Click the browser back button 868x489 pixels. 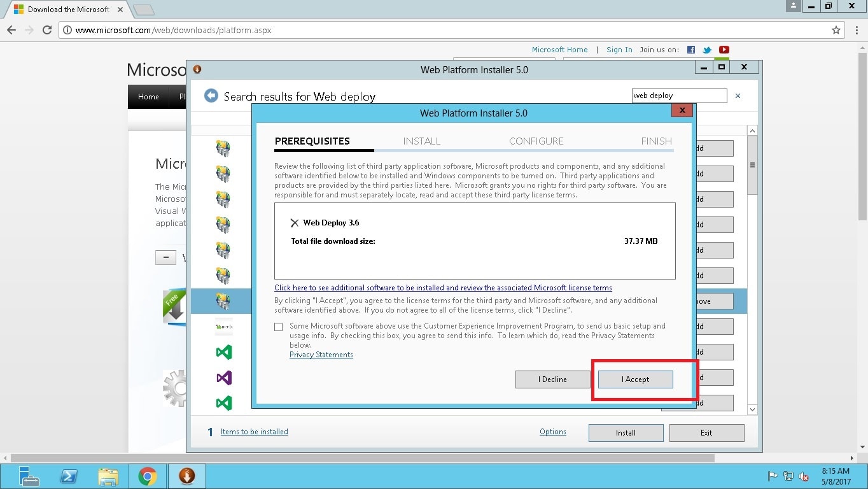[x=11, y=30]
